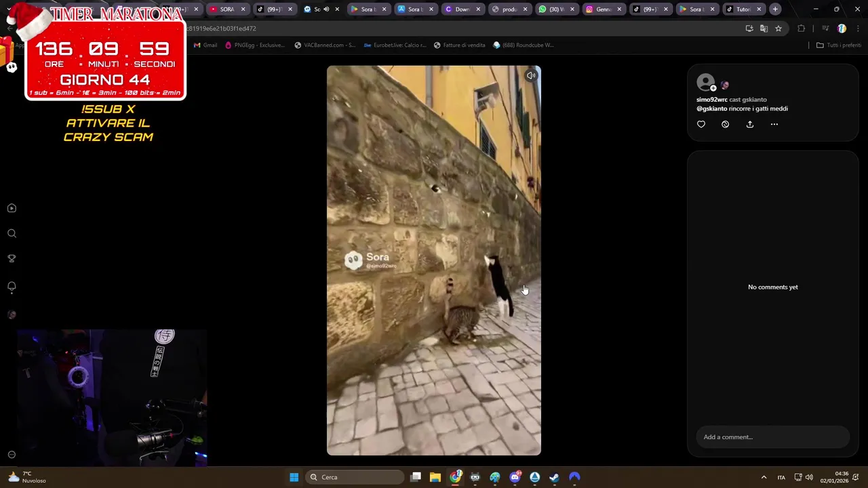Image resolution: width=868 pixels, height=488 pixels.
Task: Open the Sora sidebar video feed icon
Action: click(x=12, y=209)
